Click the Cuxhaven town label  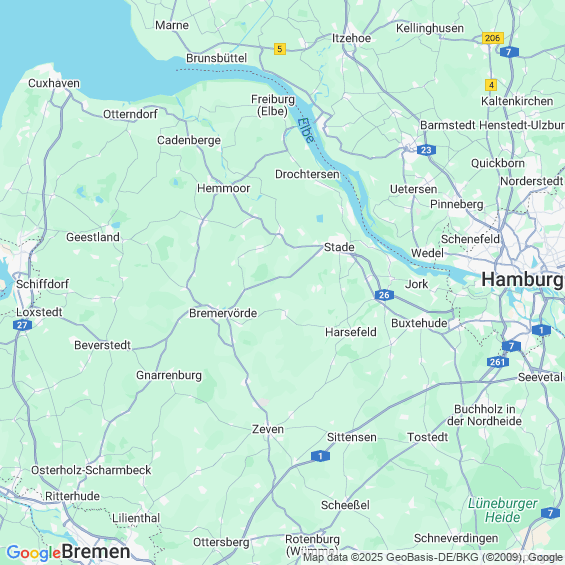coord(54,83)
